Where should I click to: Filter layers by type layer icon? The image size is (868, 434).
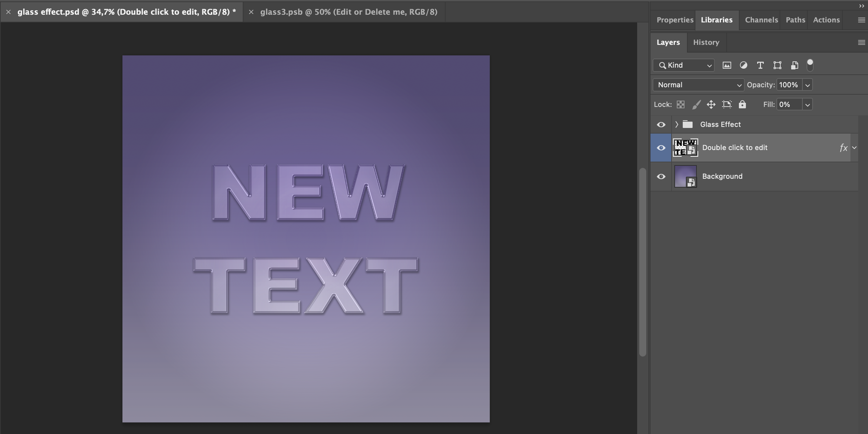click(760, 66)
